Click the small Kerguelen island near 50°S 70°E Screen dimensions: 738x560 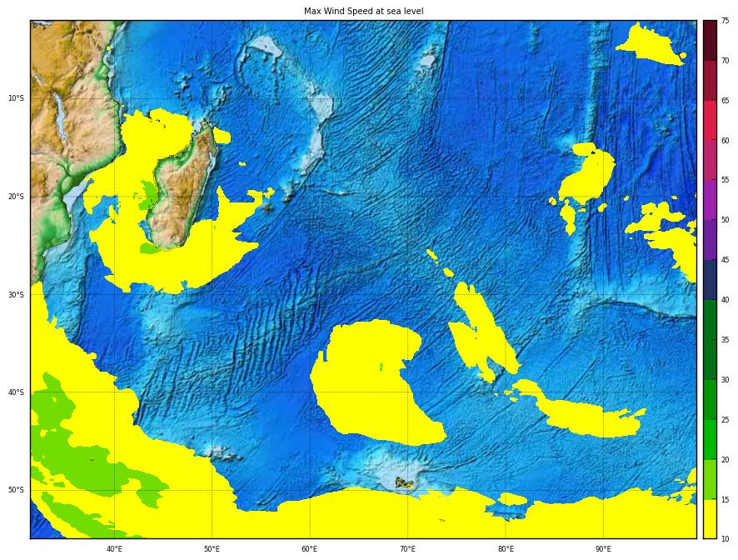pos(404,482)
